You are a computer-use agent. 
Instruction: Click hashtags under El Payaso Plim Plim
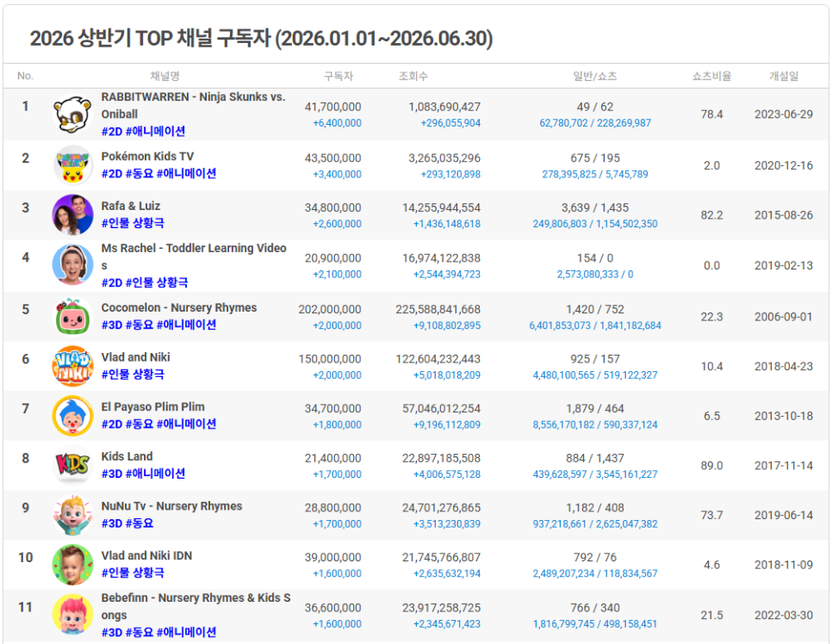(x=158, y=424)
